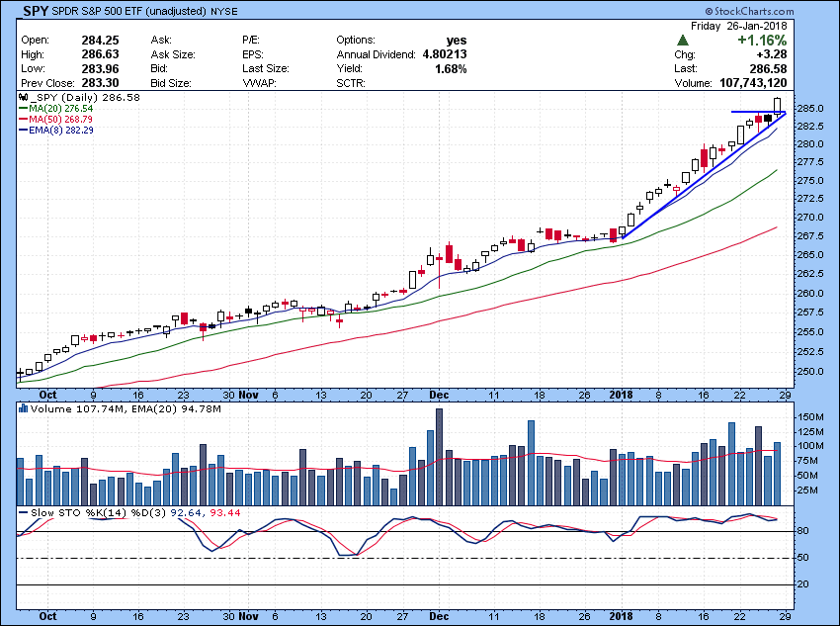Image resolution: width=840 pixels, height=626 pixels.
Task: Click the Last price 286.58 in header
Action: (768, 68)
